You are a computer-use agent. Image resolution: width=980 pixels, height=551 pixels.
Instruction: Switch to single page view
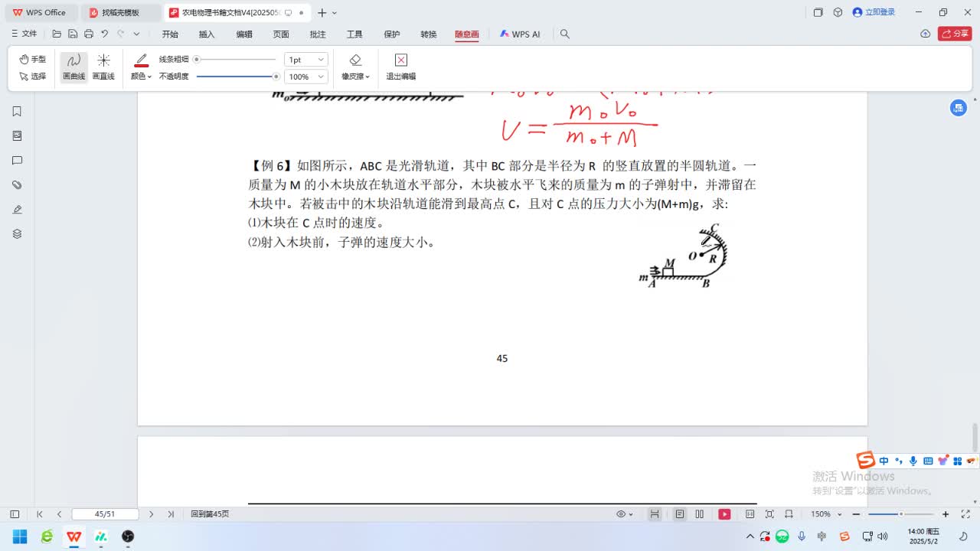tap(680, 514)
